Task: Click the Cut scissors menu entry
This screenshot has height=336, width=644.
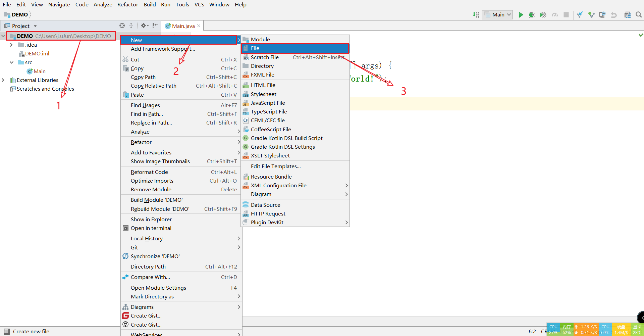Action: [x=181, y=59]
